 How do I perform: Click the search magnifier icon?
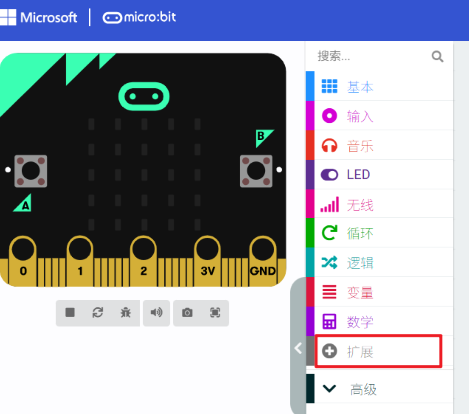click(437, 57)
